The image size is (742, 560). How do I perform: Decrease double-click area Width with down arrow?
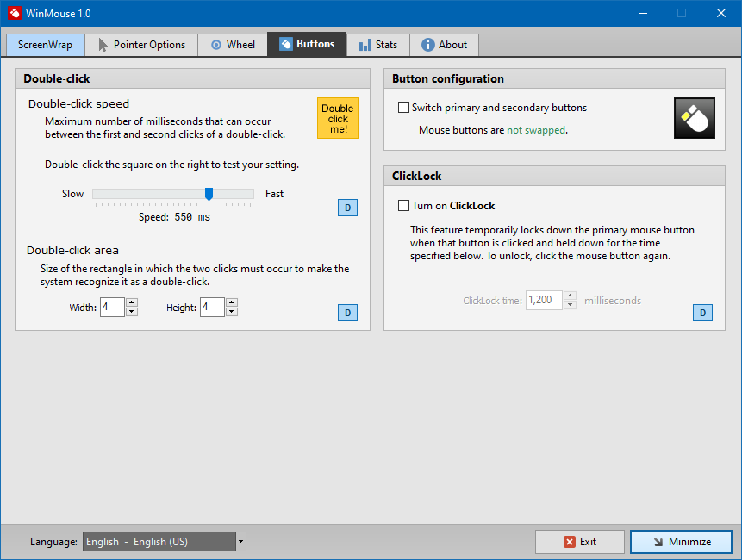tap(132, 312)
